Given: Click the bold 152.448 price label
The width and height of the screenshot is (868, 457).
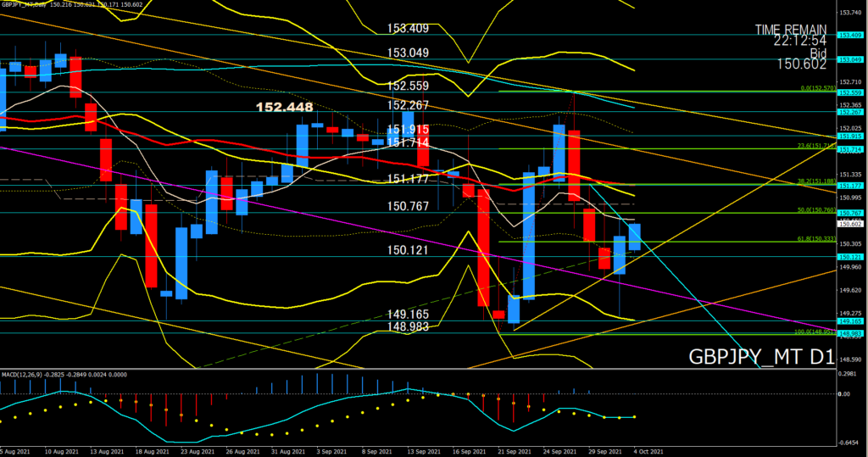Looking at the screenshot, I should click(x=285, y=107).
